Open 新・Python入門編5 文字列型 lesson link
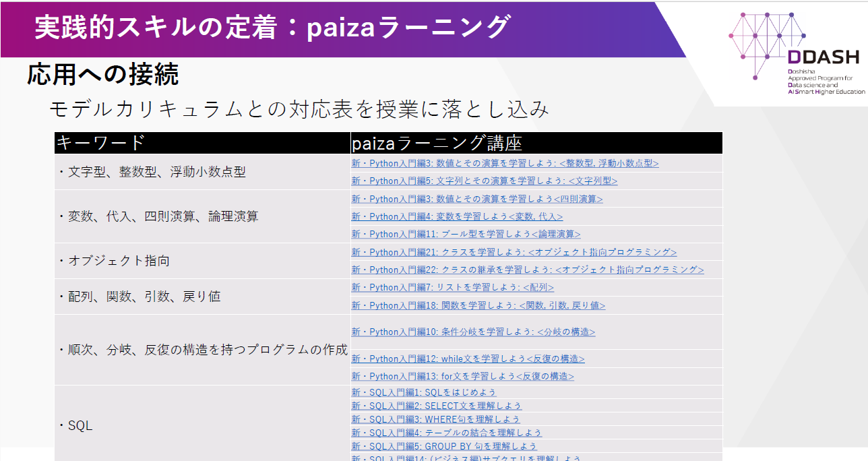Viewport: 868px width, 461px height. [483, 181]
